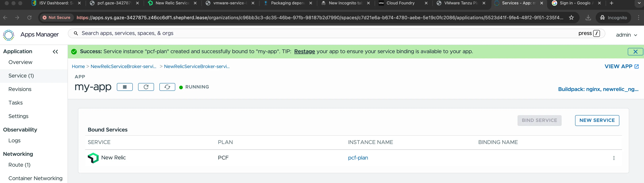Image resolution: width=644 pixels, height=183 pixels.
Task: Click the restart app icon button
Action: pos(146,87)
